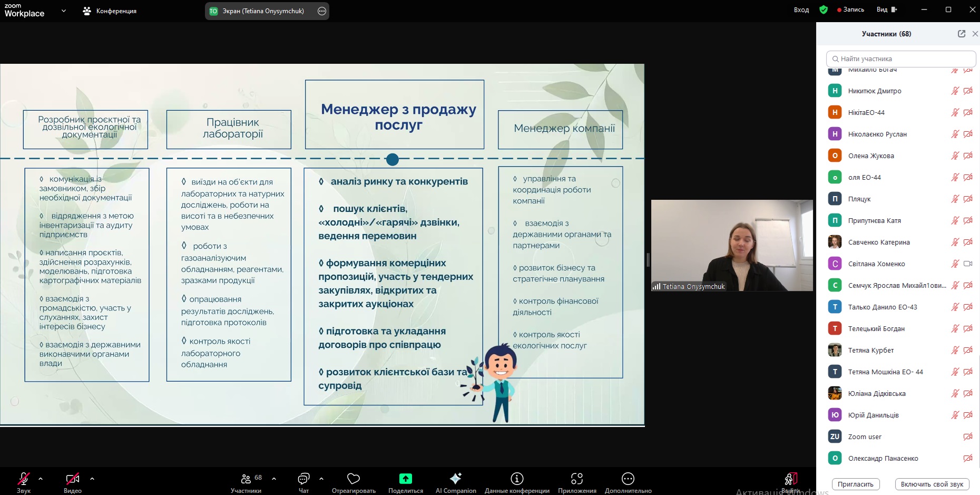Click the Найти участника search field

[901, 59]
